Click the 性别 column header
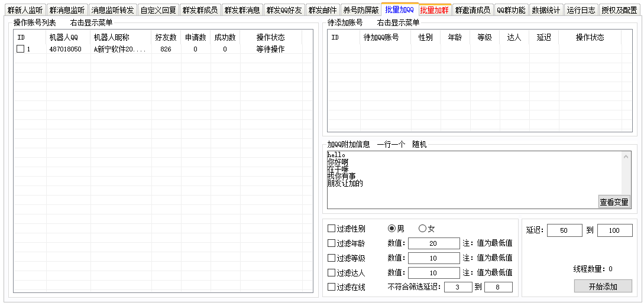 pyautogui.click(x=426, y=38)
